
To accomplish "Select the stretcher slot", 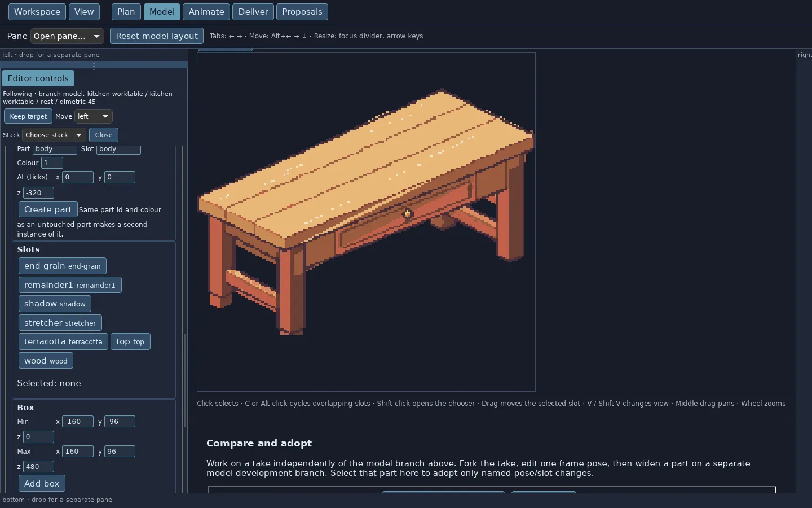I will point(60,323).
